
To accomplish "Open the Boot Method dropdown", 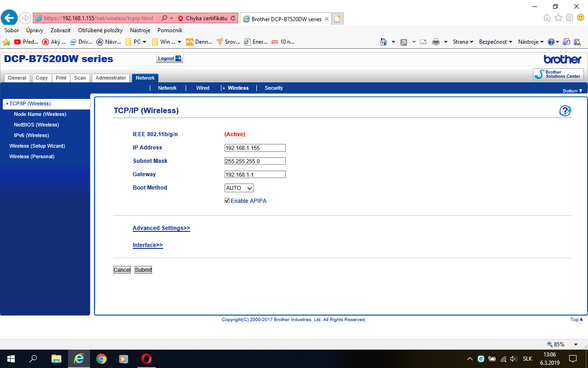I will click(x=239, y=188).
